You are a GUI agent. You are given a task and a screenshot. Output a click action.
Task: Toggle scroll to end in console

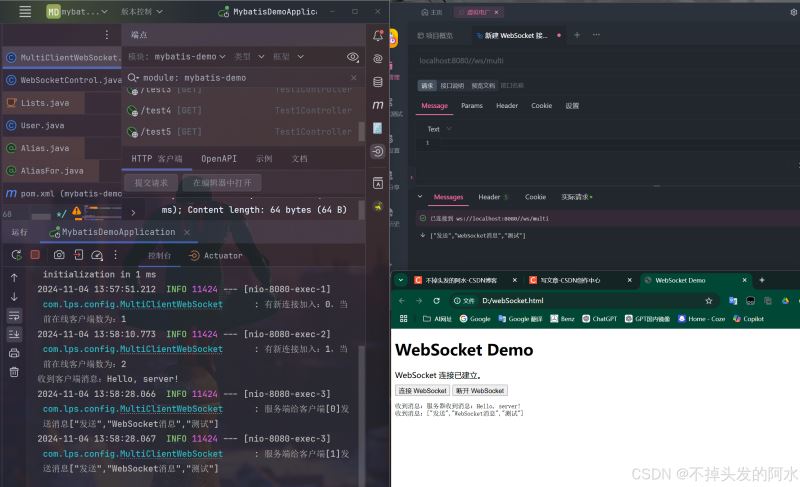click(x=14, y=334)
